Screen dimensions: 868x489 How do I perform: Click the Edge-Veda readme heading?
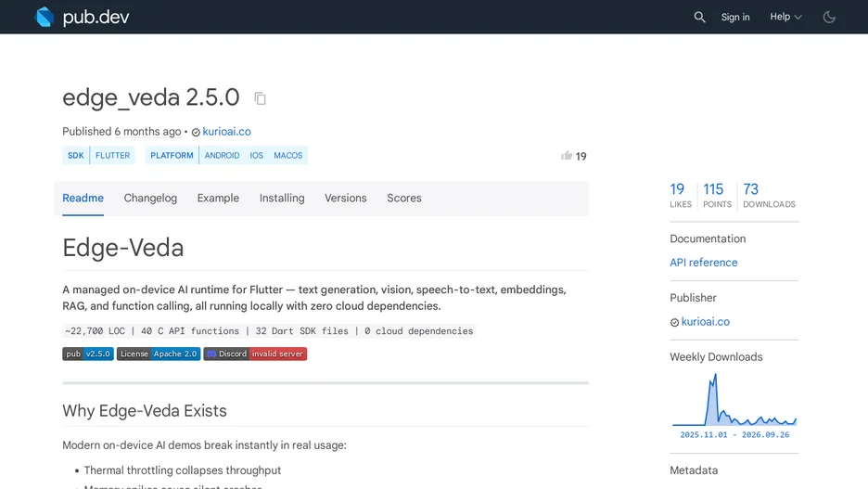tap(123, 248)
